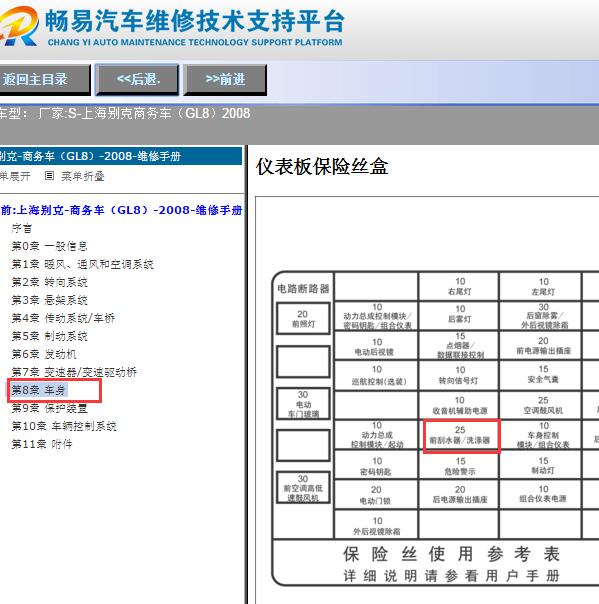Image resolution: width=599 pixels, height=604 pixels.
Task: Click the 25 前刮水器/洗涤器 fuse cell
Action: [461, 436]
